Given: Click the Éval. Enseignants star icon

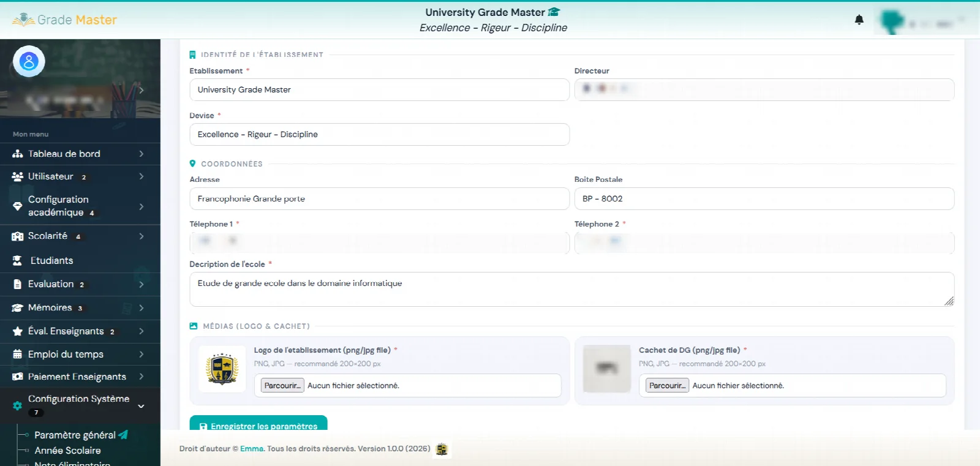Looking at the screenshot, I should click(x=18, y=331).
